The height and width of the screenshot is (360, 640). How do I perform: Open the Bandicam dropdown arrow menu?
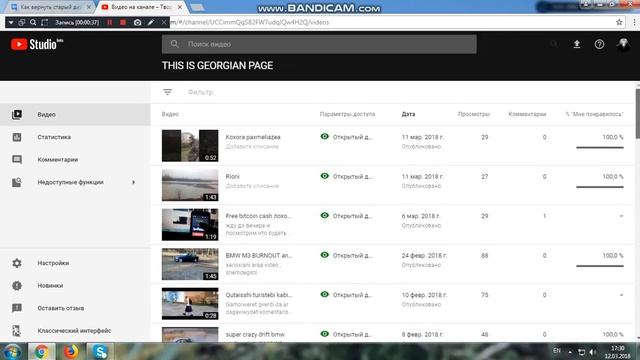[11, 22]
